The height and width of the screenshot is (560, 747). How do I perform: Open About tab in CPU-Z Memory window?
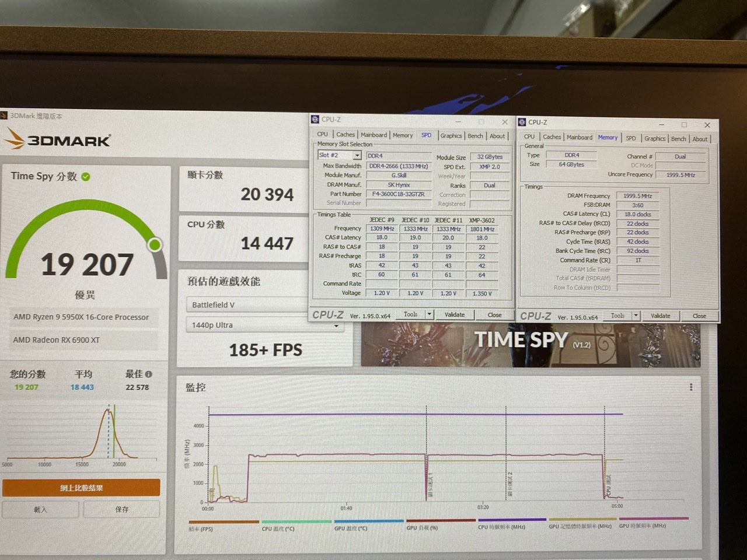click(700, 139)
